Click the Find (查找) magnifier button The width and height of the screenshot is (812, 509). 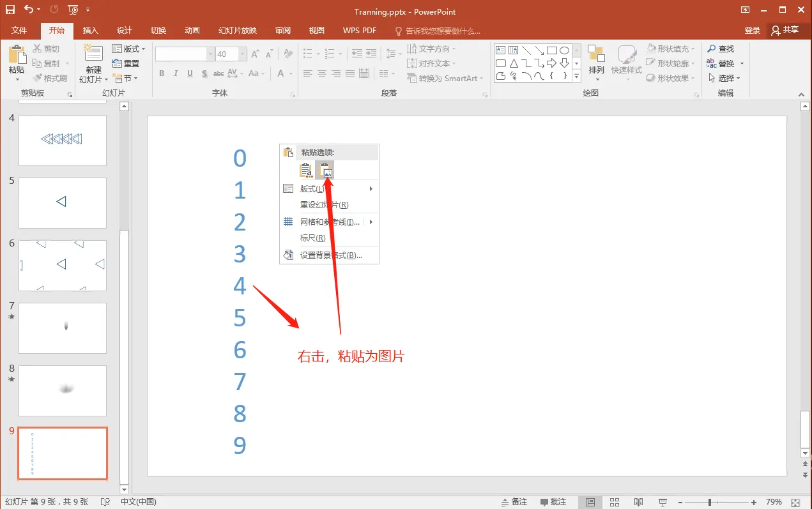pos(721,49)
